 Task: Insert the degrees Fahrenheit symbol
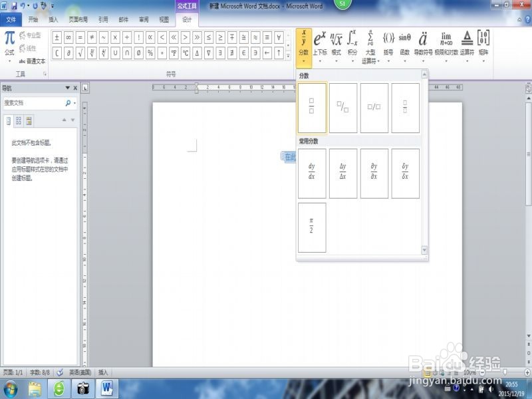[x=174, y=53]
